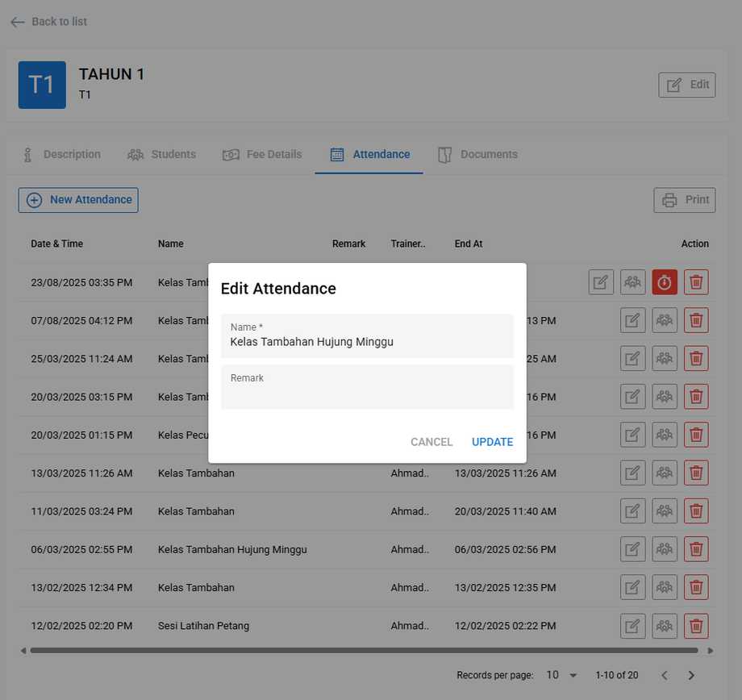
Task: Open the Fee Details tab
Action: coord(262,154)
